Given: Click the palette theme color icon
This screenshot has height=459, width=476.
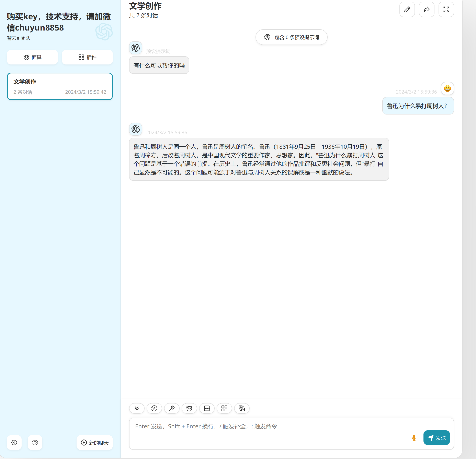Looking at the screenshot, I should click(x=35, y=443).
